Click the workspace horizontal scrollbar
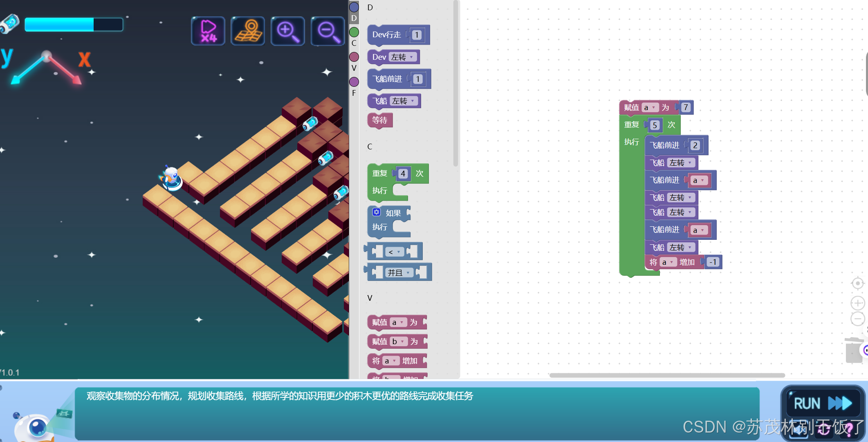 (x=666, y=375)
